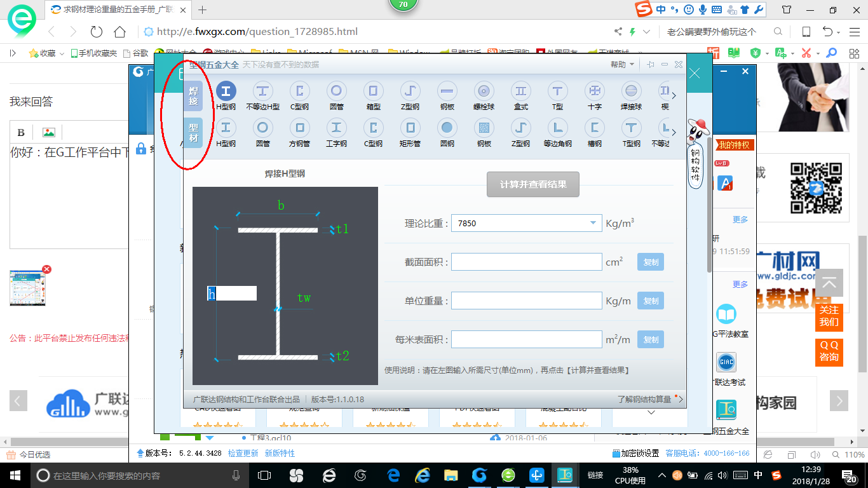The width and height of the screenshot is (868, 488).
Task: Click the 检查更新 link
Action: (x=243, y=453)
